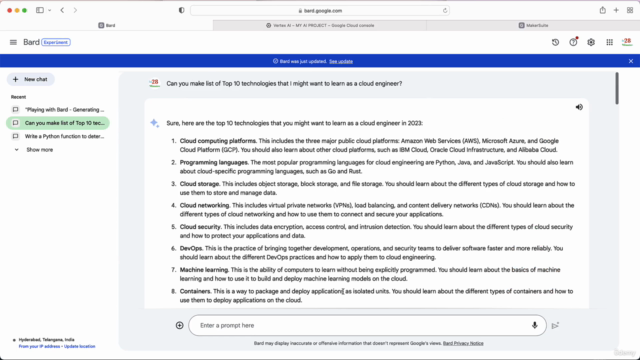The image size is (640, 360).
Task: Click the Bard sparkle response icon
Action: click(154, 123)
